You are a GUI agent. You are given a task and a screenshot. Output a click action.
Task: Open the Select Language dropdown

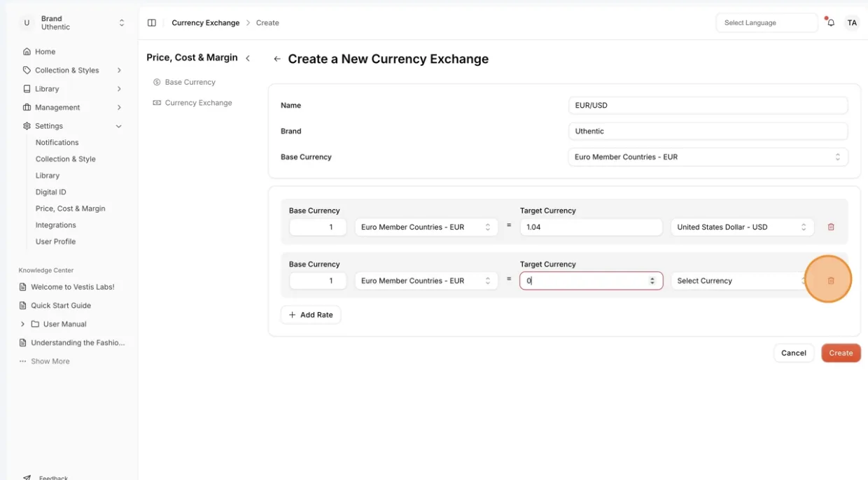766,23
